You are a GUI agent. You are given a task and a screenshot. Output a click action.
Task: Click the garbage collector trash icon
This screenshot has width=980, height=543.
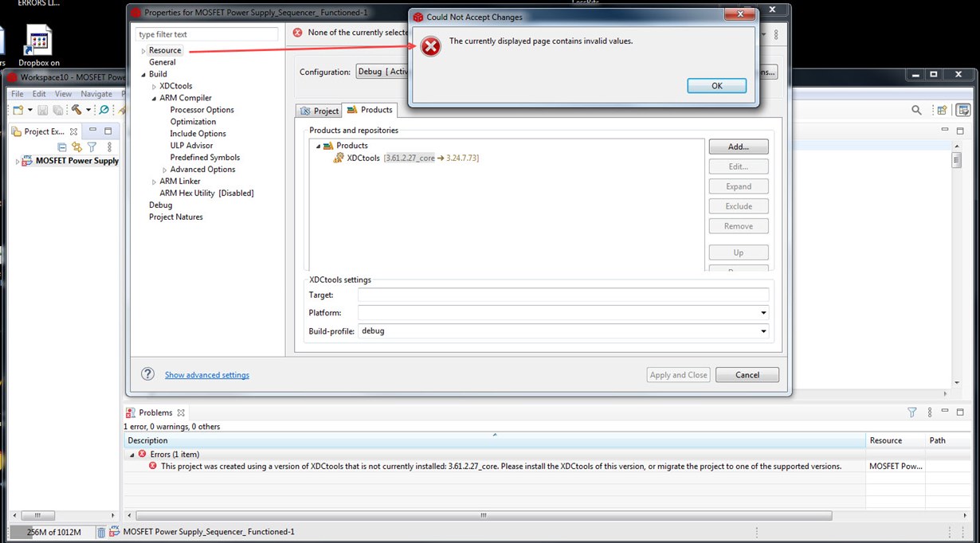point(101,532)
